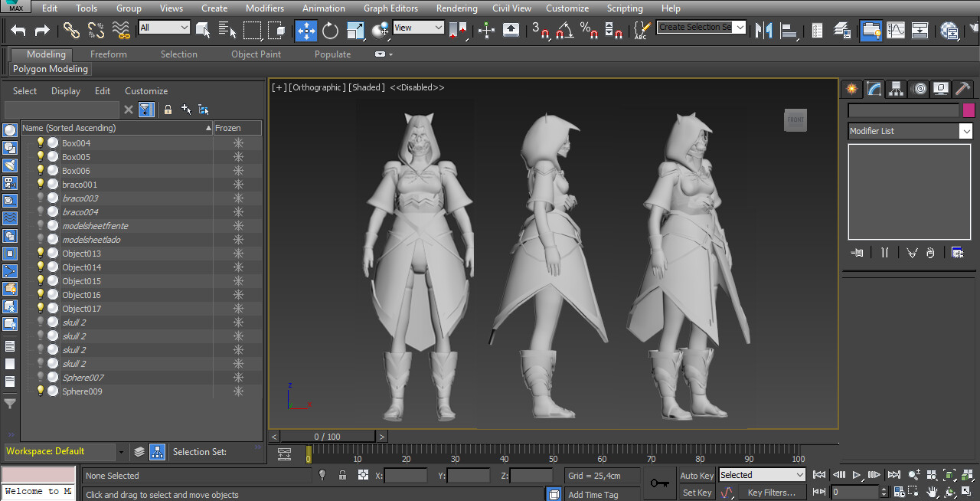Activate the Pan View hand tool
The width and height of the screenshot is (980, 501).
[x=933, y=492]
